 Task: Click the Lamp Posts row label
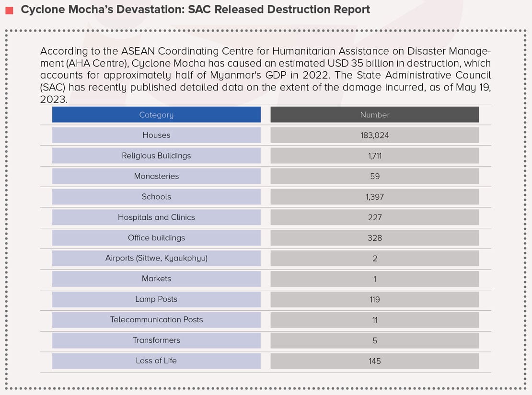[x=156, y=299]
